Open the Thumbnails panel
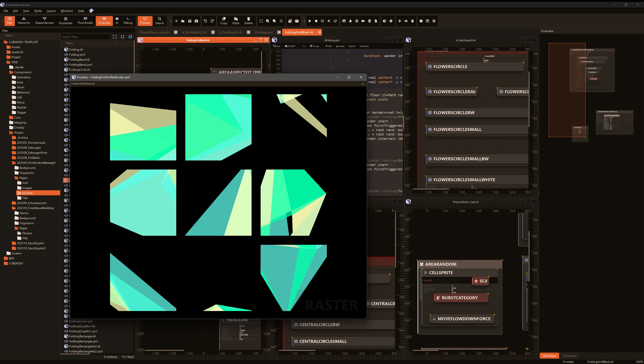Image resolution: width=644 pixels, height=364 pixels. tap(85, 20)
